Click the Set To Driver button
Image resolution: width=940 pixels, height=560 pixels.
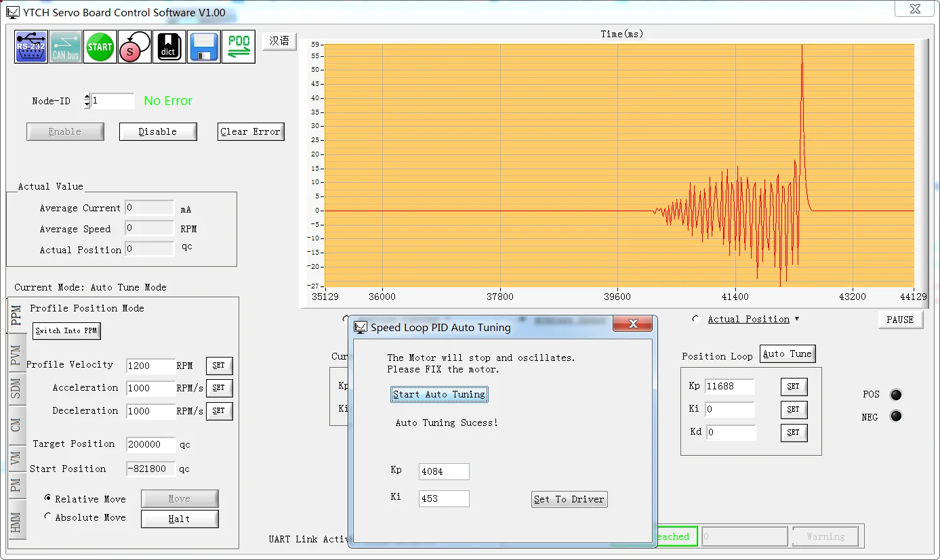[569, 499]
